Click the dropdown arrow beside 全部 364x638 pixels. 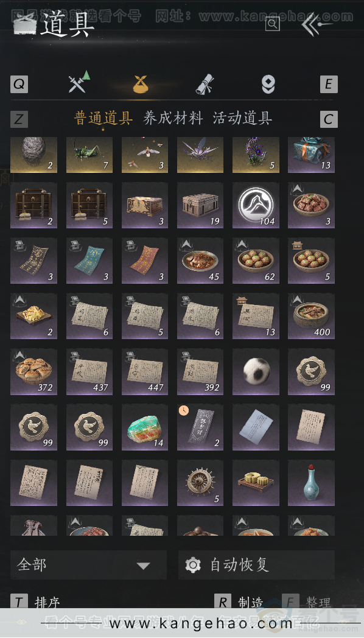click(143, 566)
